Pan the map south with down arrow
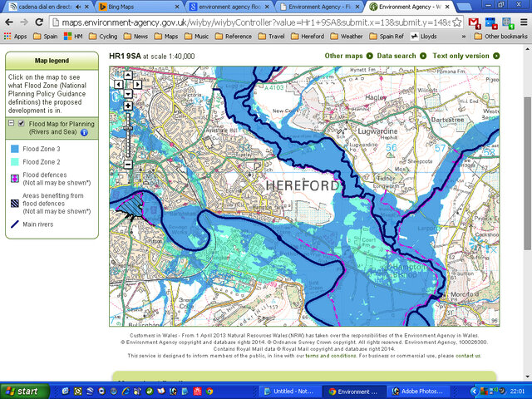This screenshot has width=532, height=399. [x=128, y=92]
